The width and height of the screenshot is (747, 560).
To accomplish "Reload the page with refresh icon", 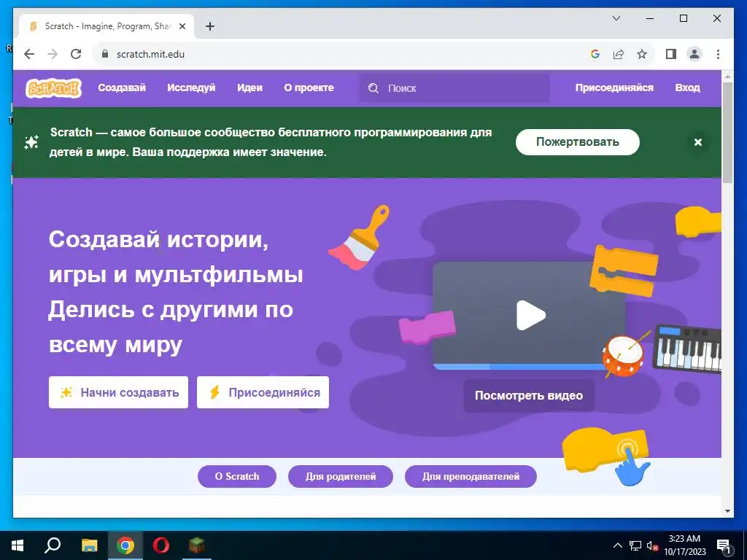I will click(x=76, y=54).
